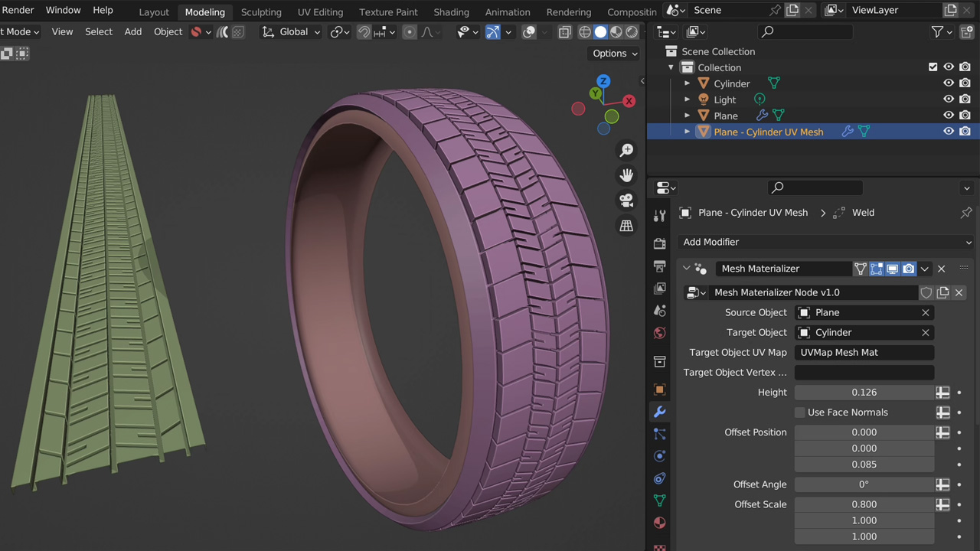
Task: Click the Target Object UV Map field
Action: 864,352
